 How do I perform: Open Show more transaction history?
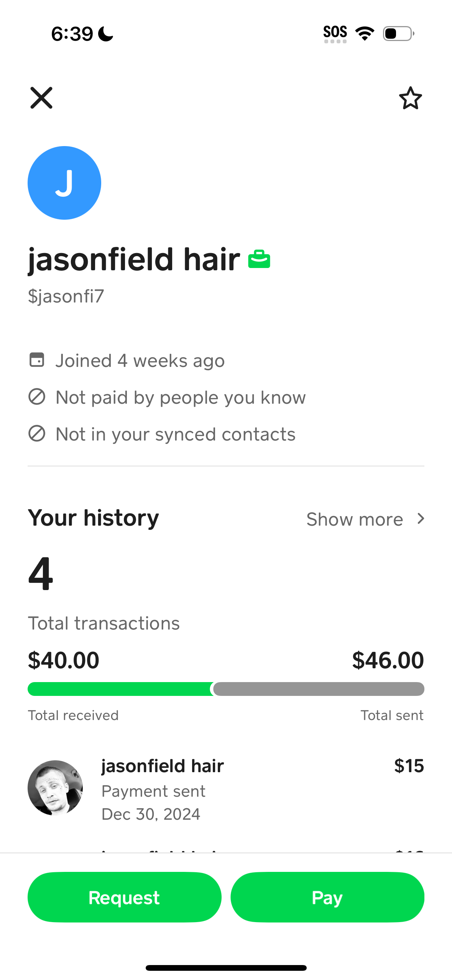coord(355,519)
